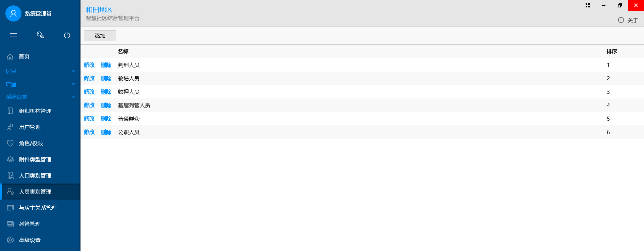Open 人口类别管理 menu item

click(35, 175)
